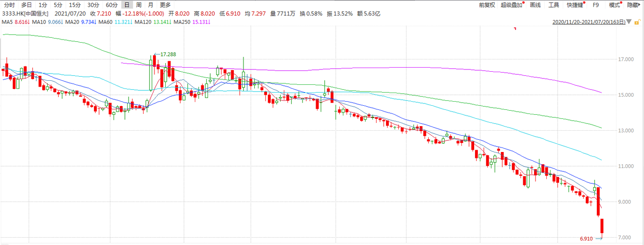The width and height of the screenshot is (644, 245).
Task: Switch to 月 monthly chart
Action: 150,5
